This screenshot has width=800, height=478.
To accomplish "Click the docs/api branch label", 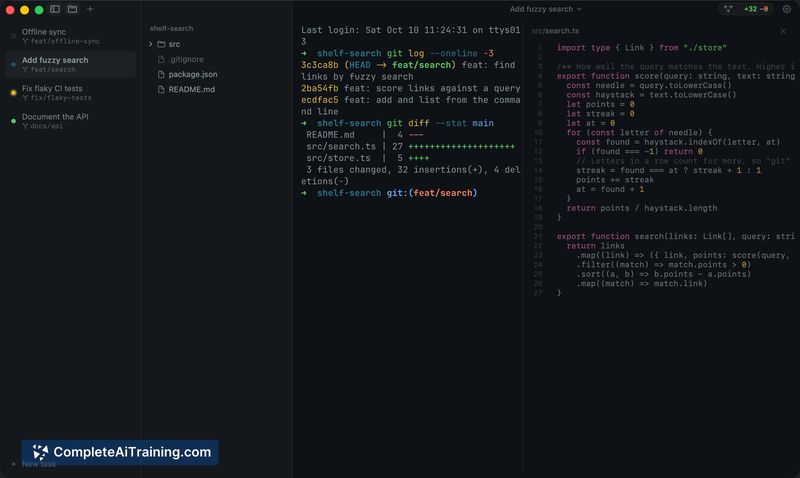I will 42,126.
